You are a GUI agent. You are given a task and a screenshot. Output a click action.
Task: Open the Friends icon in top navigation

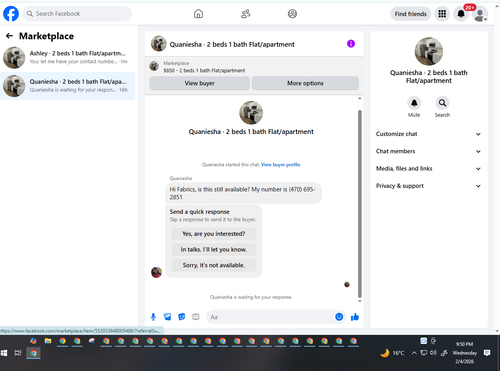246,14
